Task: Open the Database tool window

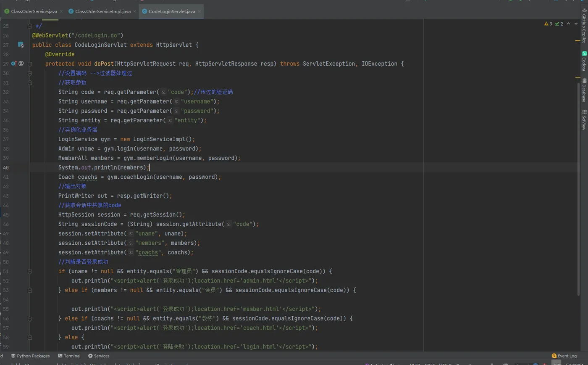Action: point(584,90)
